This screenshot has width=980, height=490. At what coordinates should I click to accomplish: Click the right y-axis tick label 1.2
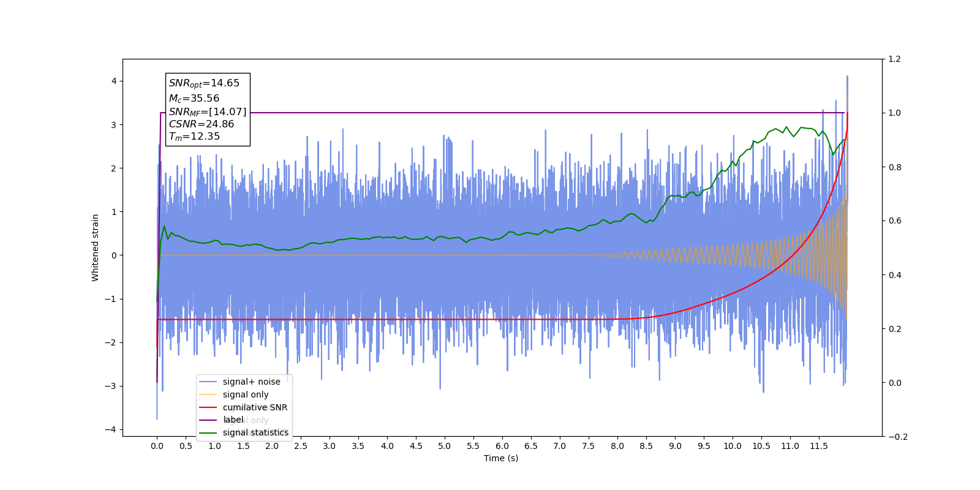(895, 59)
